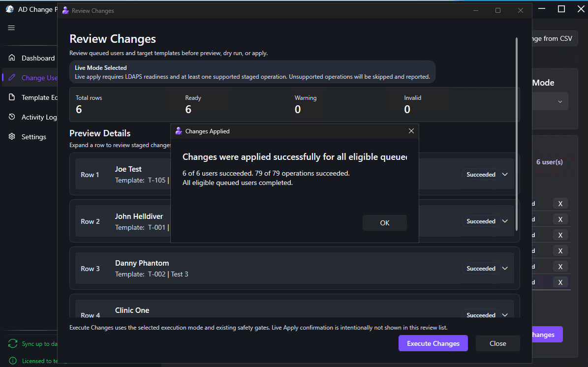Click the John Helldiver row name

tap(139, 216)
